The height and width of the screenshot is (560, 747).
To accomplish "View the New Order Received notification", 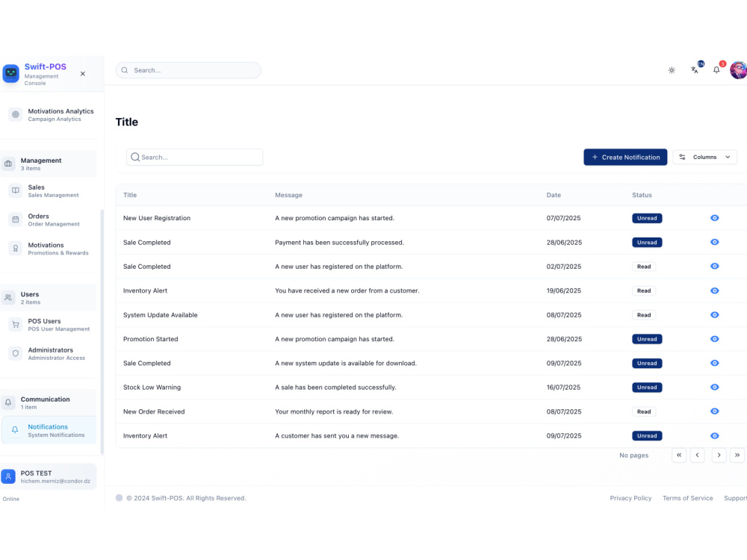I will point(715,411).
